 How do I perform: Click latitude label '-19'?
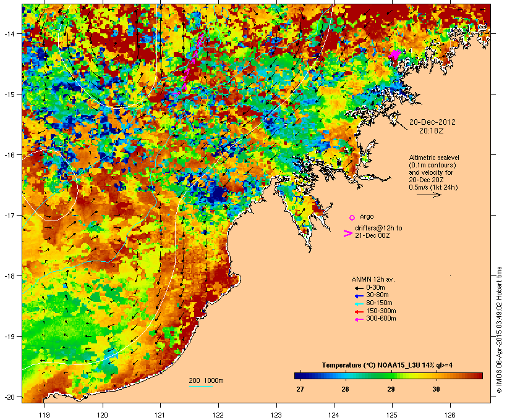pyautogui.click(x=9, y=337)
